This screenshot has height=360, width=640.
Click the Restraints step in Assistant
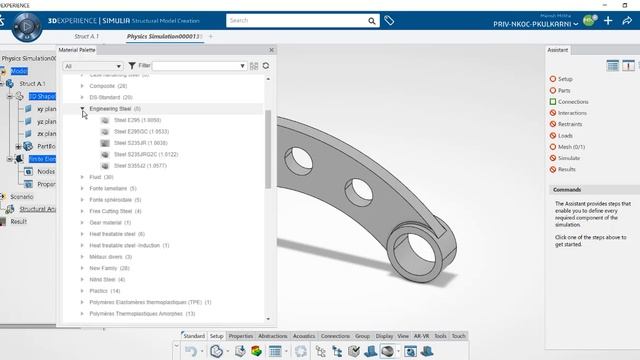[x=570, y=124]
